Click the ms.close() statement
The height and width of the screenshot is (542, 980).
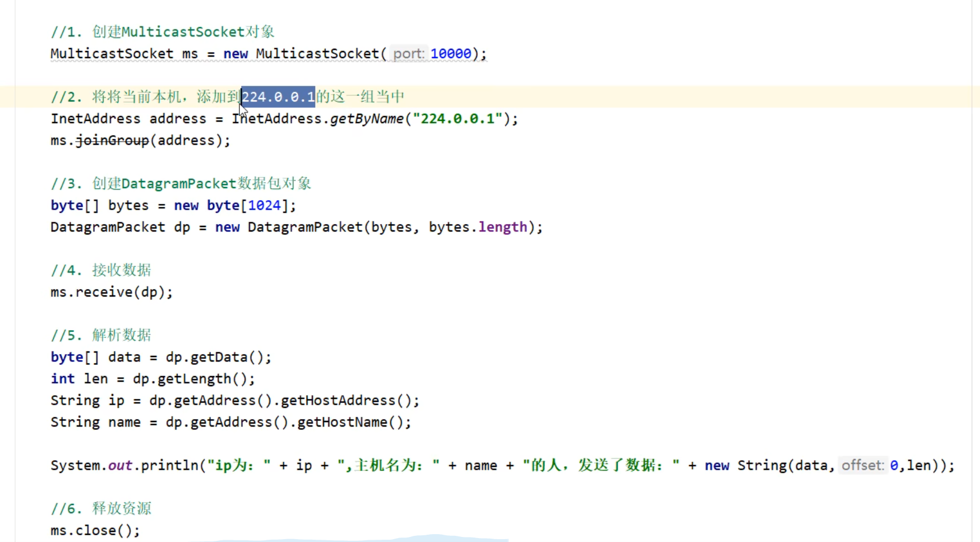95,531
